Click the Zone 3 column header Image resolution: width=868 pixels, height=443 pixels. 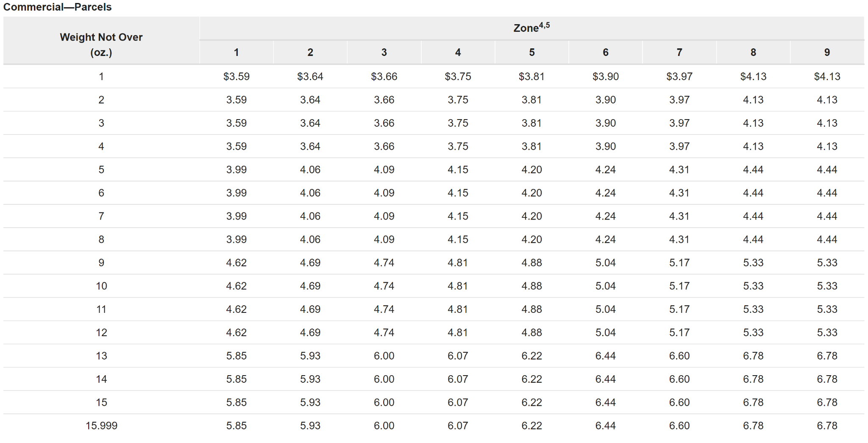384,52
